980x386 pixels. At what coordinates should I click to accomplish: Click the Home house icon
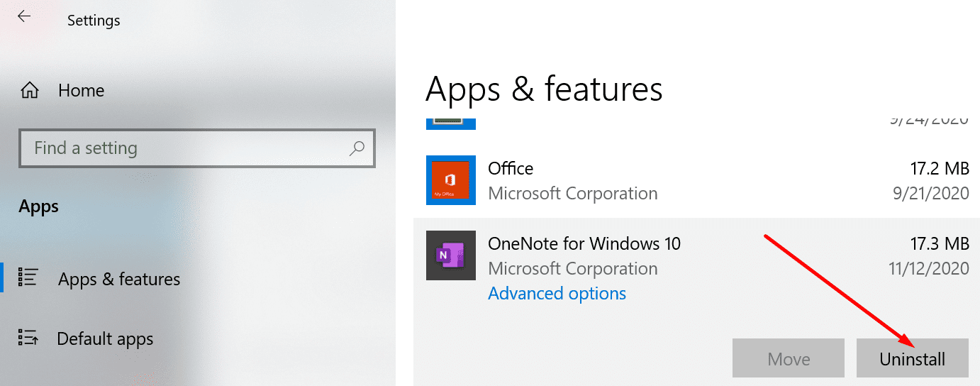pyautogui.click(x=30, y=90)
